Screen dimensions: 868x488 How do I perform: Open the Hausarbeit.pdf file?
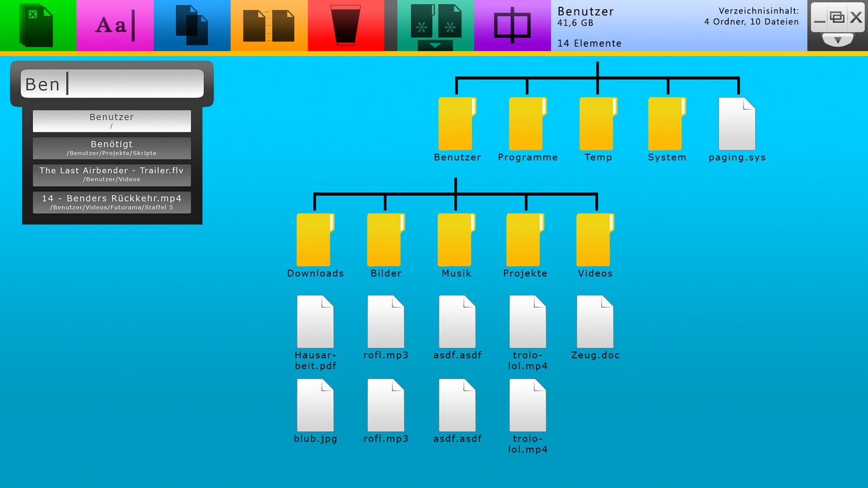(315, 322)
